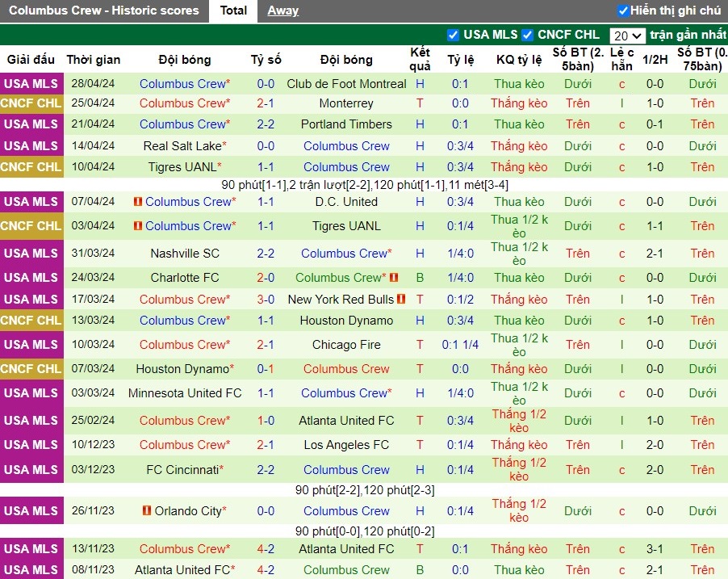Open Columbus Crew away team on 08/11/23
Viewport: 728px width, 579px height.
[346, 569]
